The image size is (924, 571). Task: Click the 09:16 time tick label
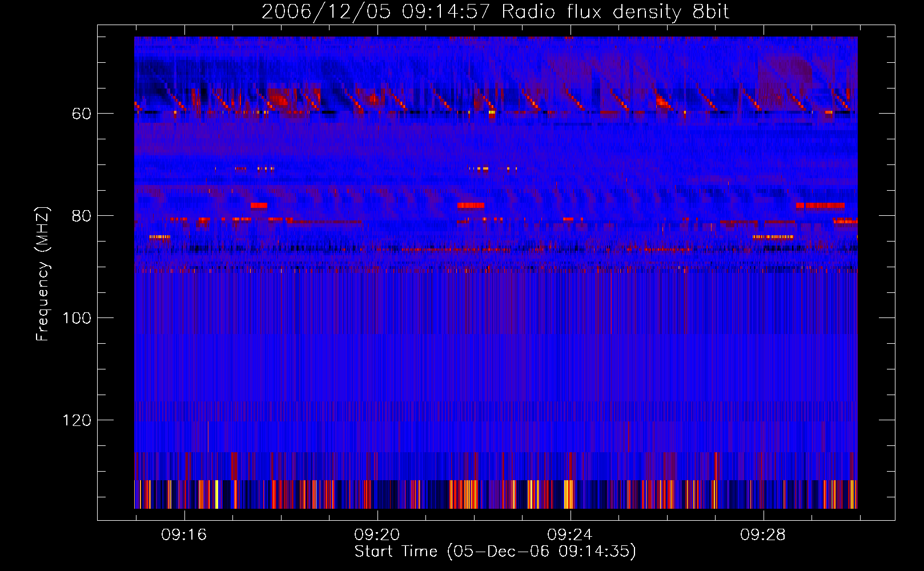184,535
